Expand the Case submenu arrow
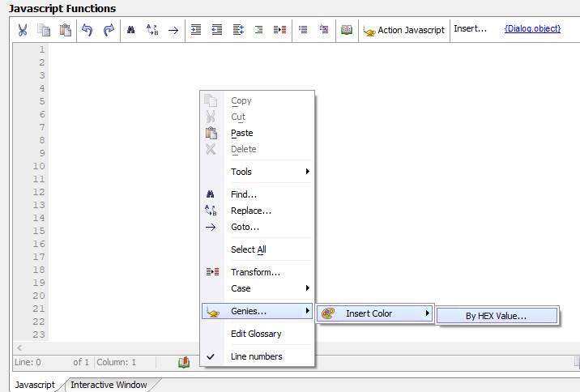Viewport: 580px width, 392px height. tap(307, 288)
